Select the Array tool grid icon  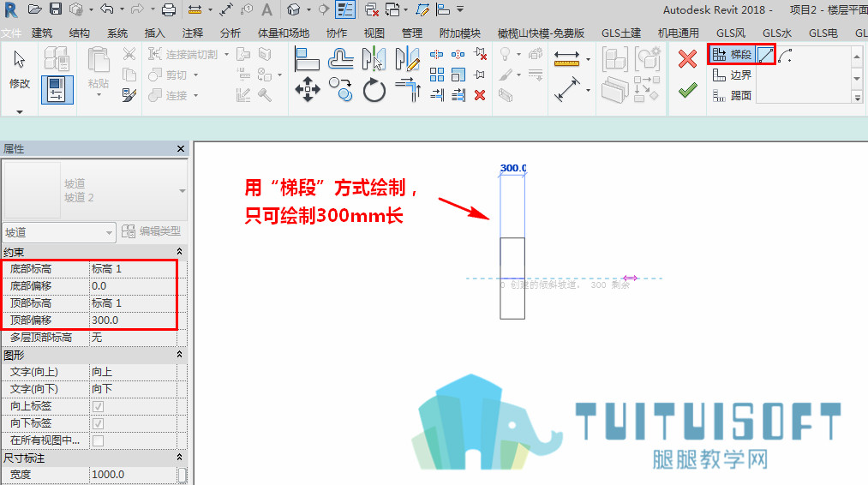437,75
